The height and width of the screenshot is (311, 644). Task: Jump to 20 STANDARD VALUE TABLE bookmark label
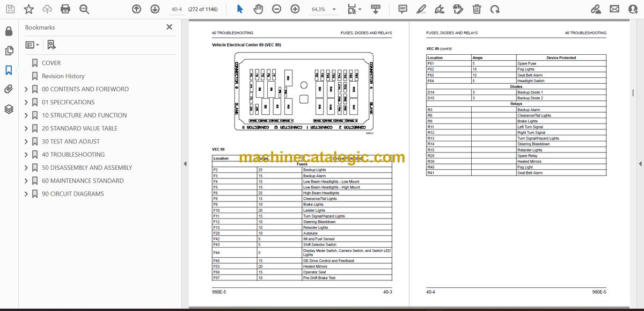[79, 128]
